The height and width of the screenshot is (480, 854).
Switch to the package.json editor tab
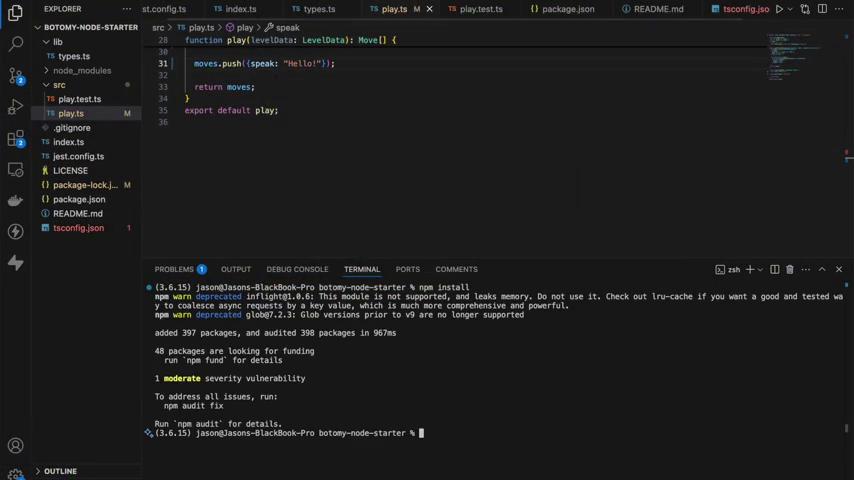(x=567, y=9)
